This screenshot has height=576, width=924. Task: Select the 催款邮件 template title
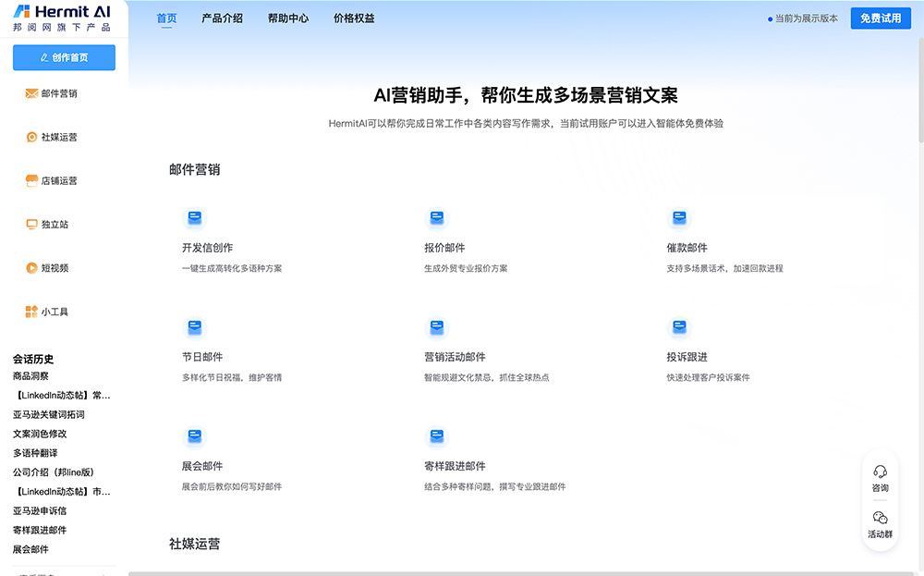point(687,248)
